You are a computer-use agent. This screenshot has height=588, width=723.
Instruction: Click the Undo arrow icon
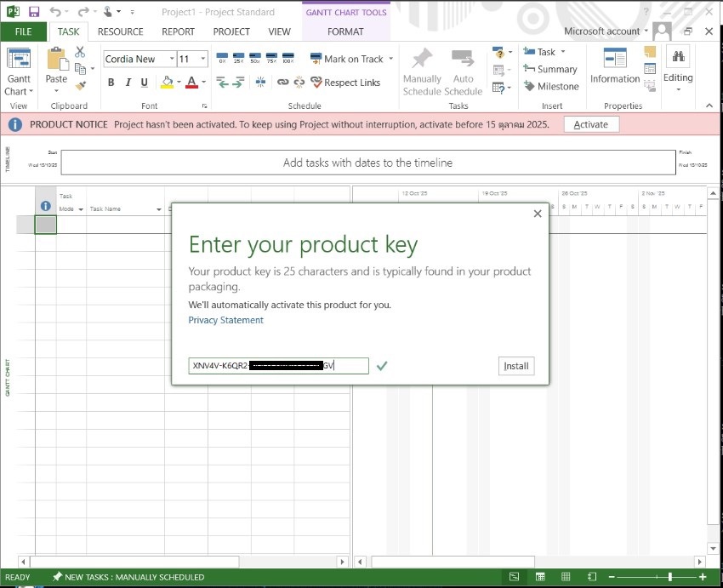pos(55,12)
